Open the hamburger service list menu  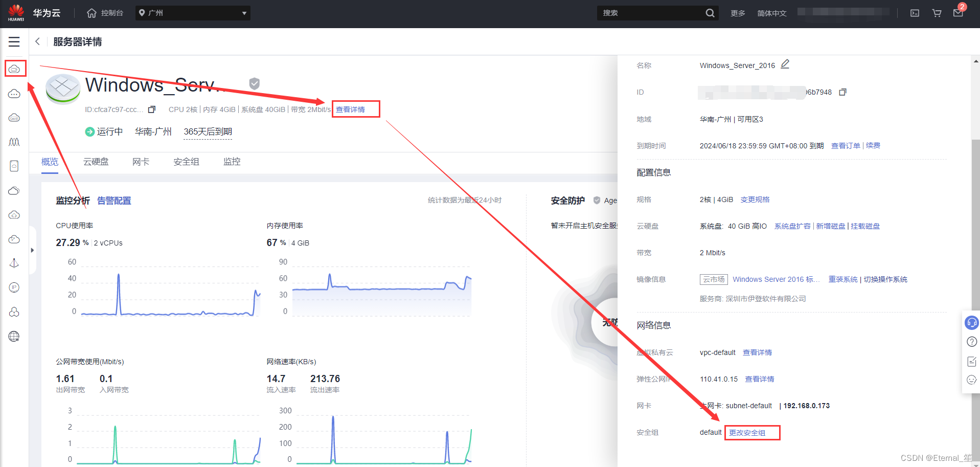pyautogui.click(x=14, y=42)
